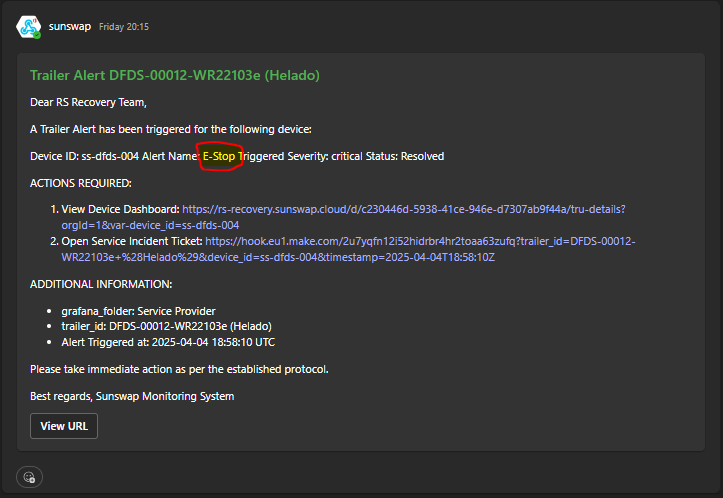Open the emoji reaction button below message

30,477
